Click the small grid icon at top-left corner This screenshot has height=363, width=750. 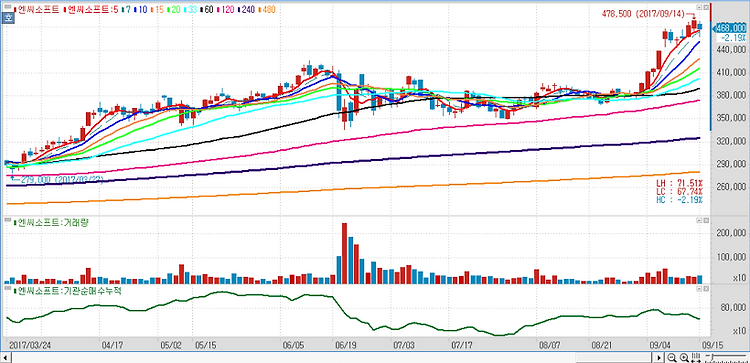pos(8,7)
